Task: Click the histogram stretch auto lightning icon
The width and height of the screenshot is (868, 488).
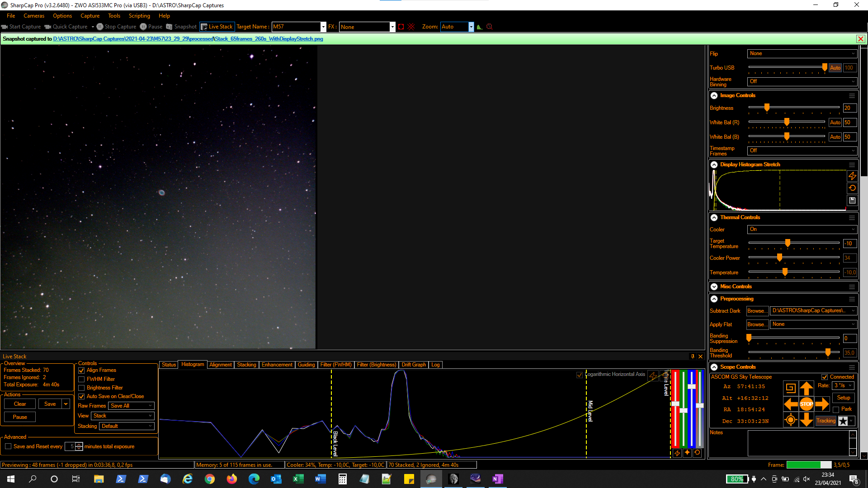Action: tap(852, 176)
